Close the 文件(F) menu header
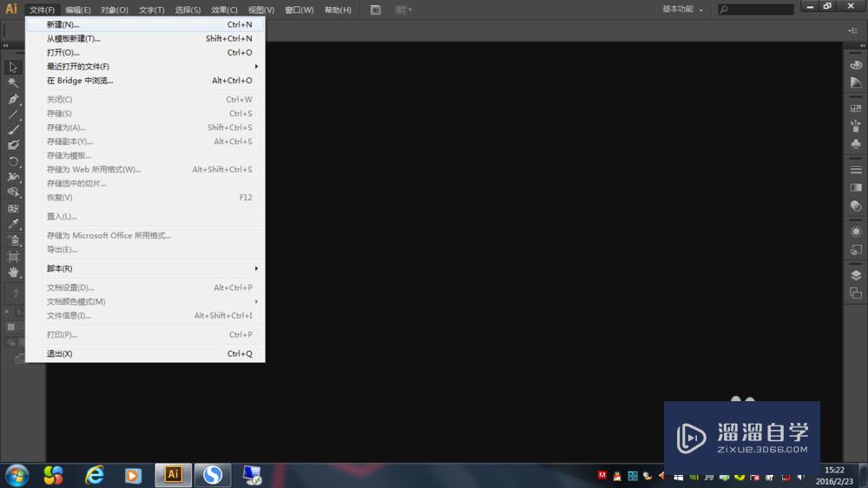The height and width of the screenshot is (488, 868). [x=42, y=10]
